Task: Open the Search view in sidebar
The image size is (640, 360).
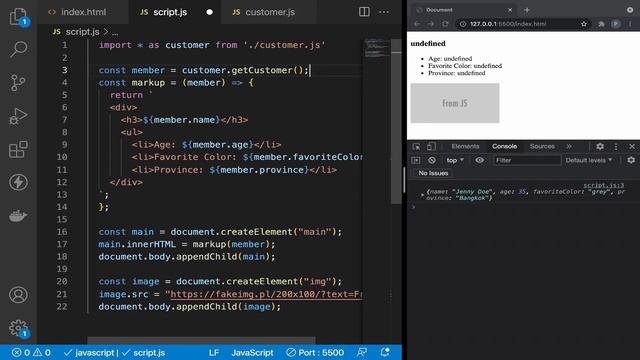Action: pos(18,49)
